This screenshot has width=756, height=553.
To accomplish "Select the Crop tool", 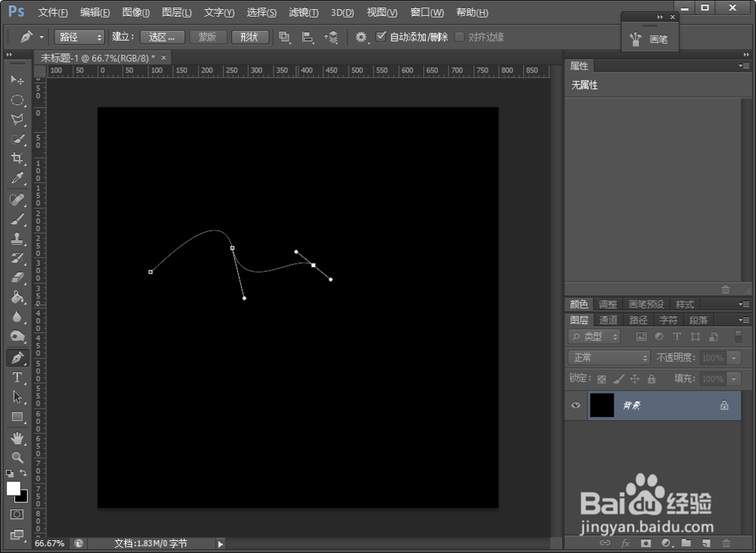I will point(17,159).
